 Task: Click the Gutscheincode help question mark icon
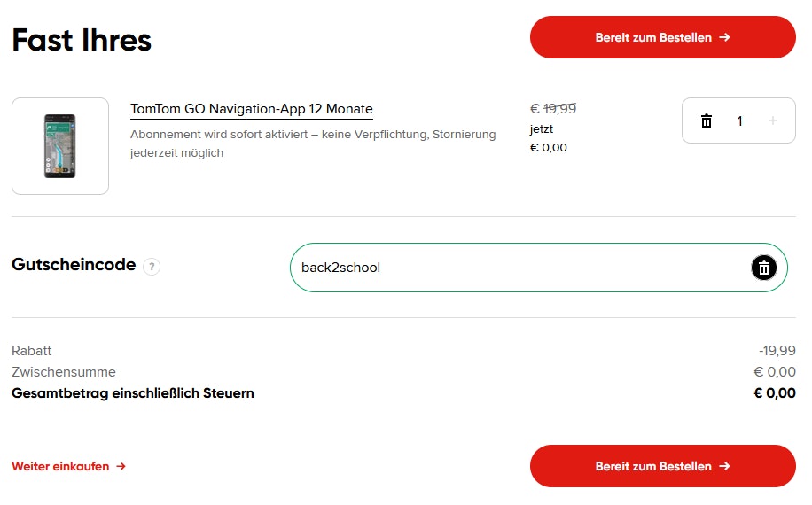[152, 267]
